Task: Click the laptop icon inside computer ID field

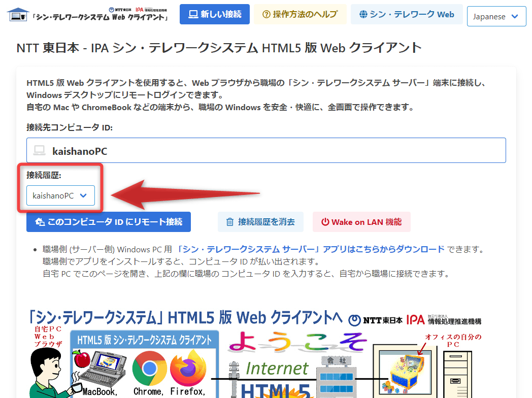Action: (40, 150)
